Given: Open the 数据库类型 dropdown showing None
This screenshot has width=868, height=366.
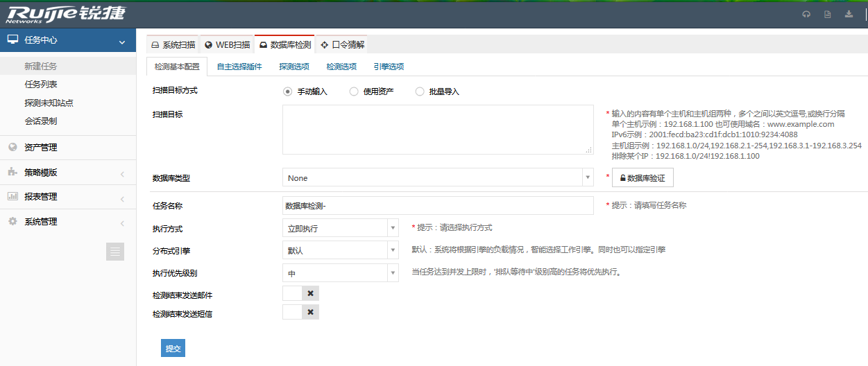Looking at the screenshot, I should point(438,177).
